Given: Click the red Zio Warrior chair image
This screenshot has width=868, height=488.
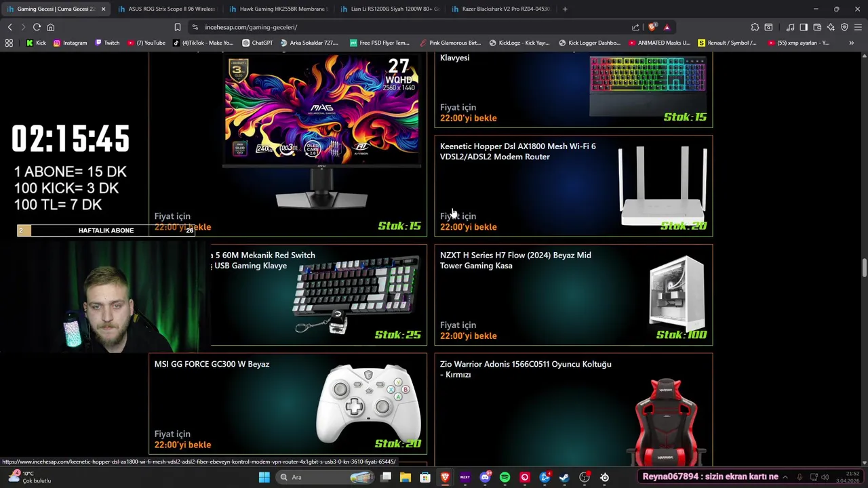Looking at the screenshot, I should pos(666,422).
